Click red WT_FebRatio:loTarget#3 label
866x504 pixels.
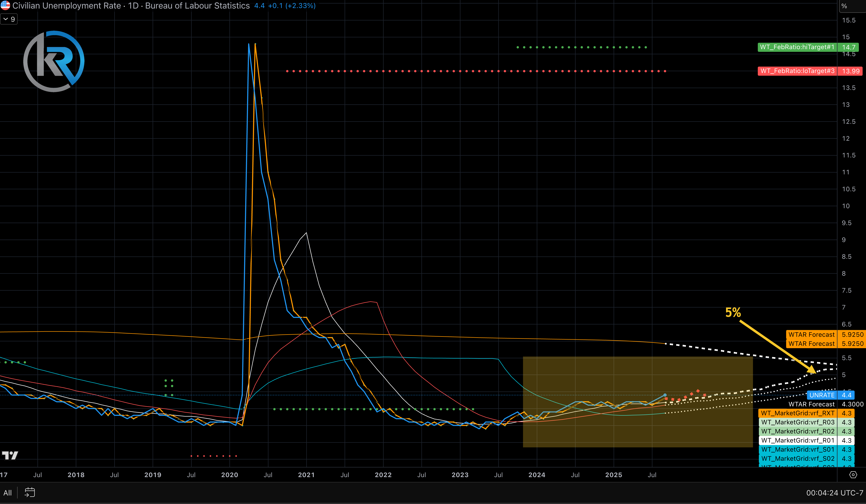(797, 71)
